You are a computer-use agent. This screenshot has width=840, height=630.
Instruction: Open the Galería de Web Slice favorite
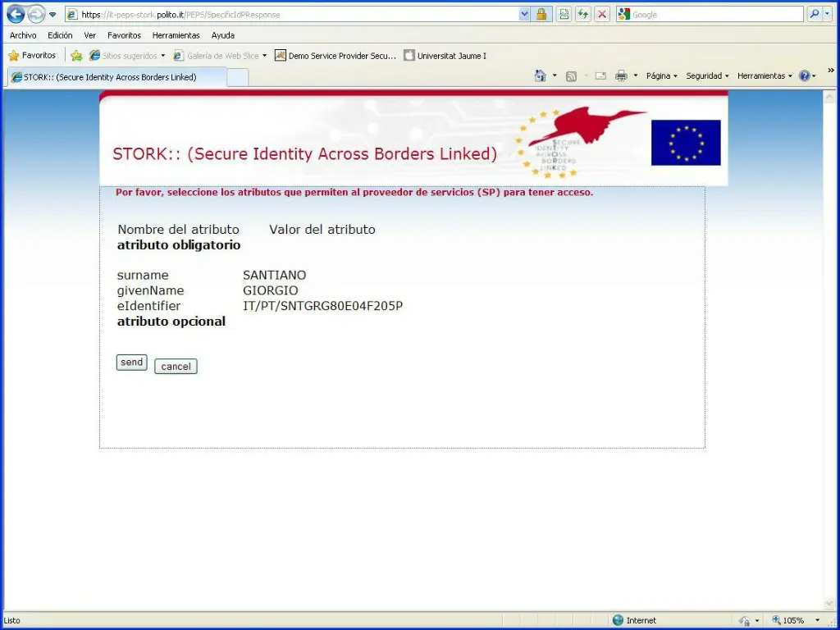click(x=216, y=56)
